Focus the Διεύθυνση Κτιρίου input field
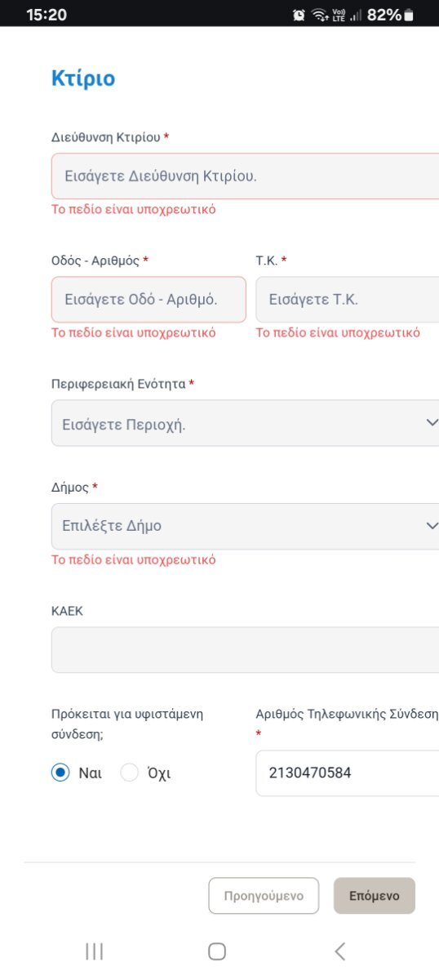Image resolution: width=439 pixels, height=980 pixels. click(x=245, y=176)
